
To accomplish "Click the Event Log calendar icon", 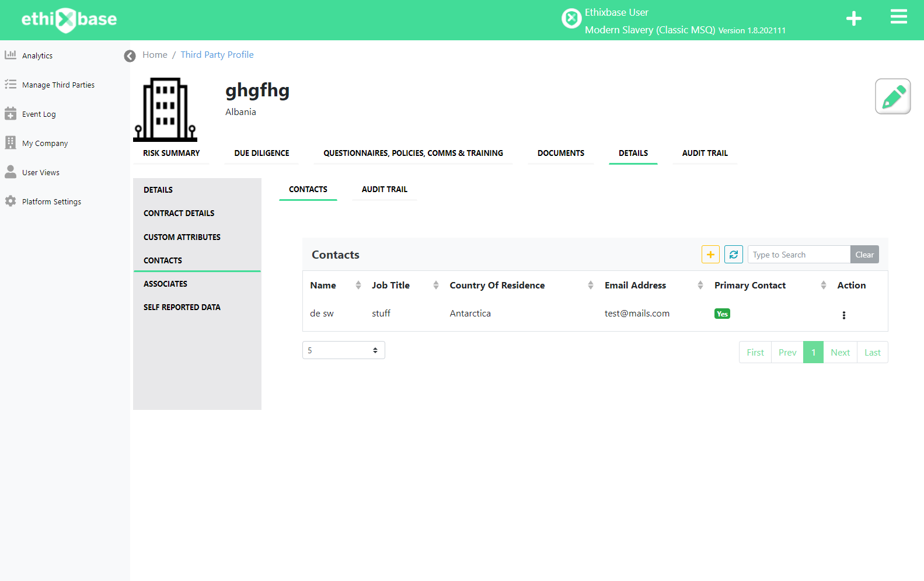I will pos(11,113).
